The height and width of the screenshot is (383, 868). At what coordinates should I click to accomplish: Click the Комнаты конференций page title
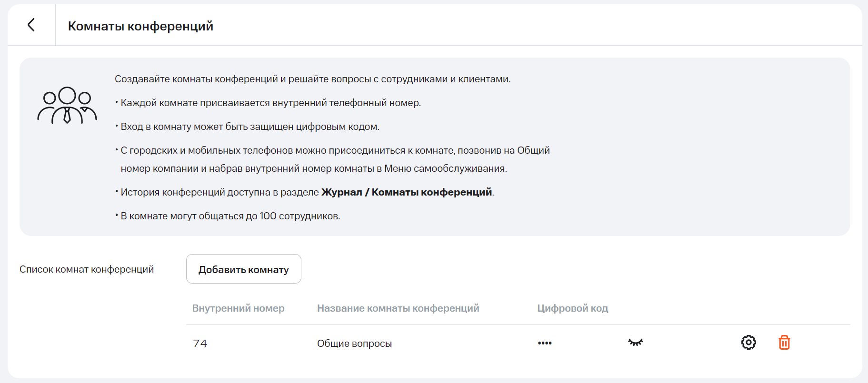(x=140, y=26)
